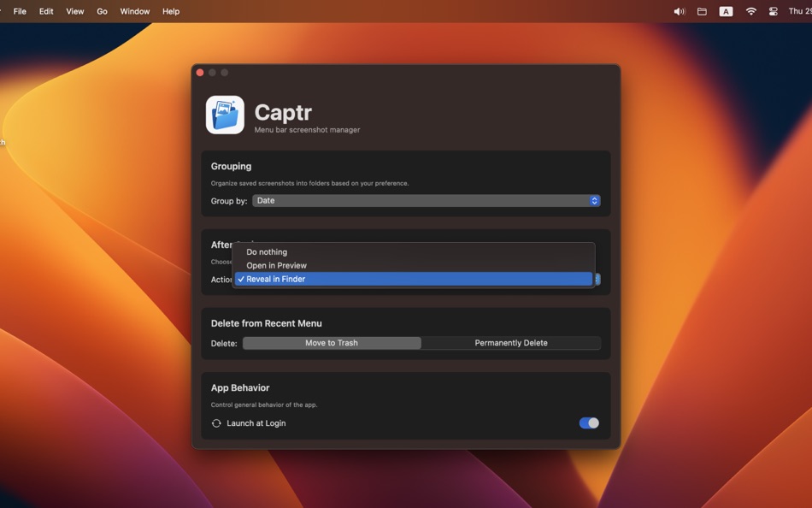This screenshot has width=812, height=508.
Task: Open Control Center from the menu bar
Action: coord(773,11)
